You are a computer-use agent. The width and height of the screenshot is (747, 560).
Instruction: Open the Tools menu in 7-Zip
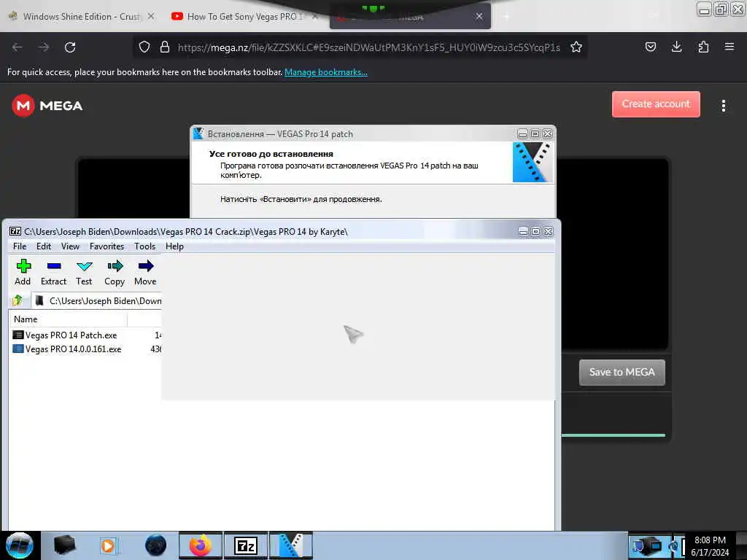[144, 246]
